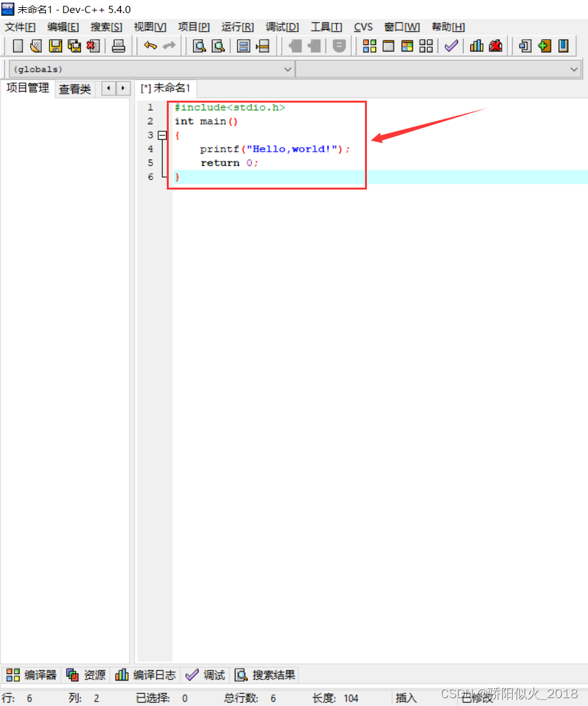
Task: Click the Save All toolbar icon
Action: (x=74, y=46)
